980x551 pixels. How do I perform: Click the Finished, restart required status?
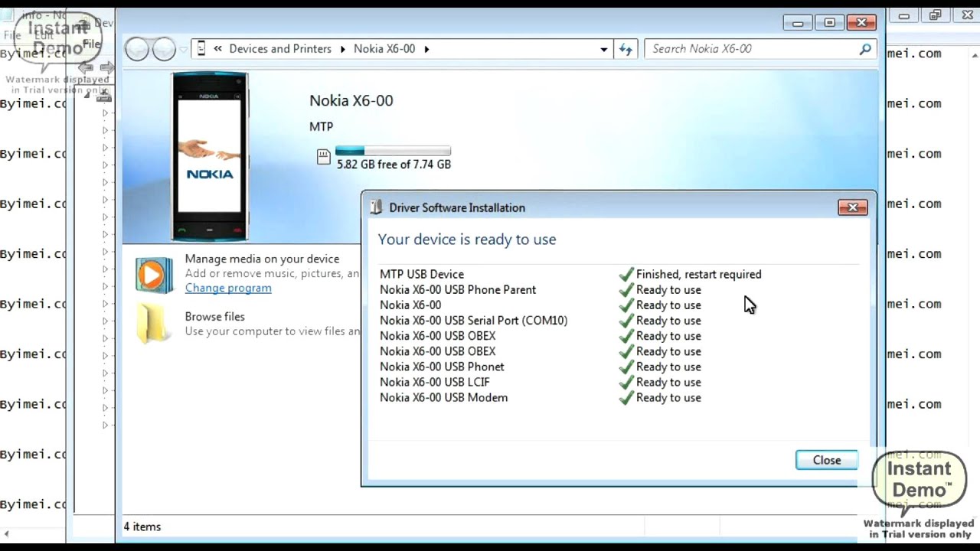tap(699, 274)
